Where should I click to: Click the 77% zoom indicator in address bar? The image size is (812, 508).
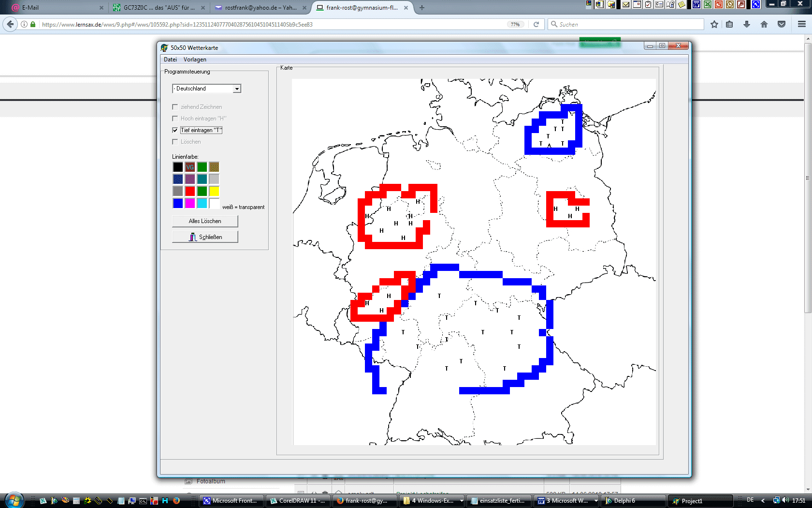[x=515, y=24]
